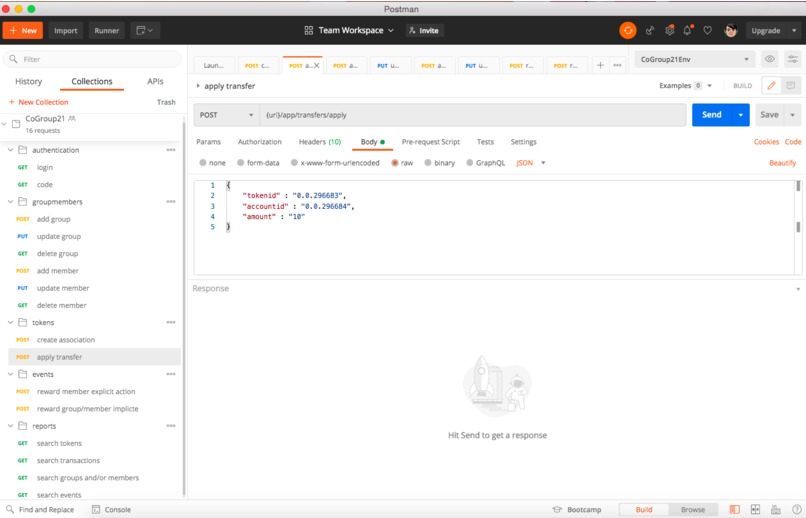Open the keyboard shortcuts icon in status bar
Viewport: 806px width, 518px height.
pyautogui.click(x=776, y=509)
